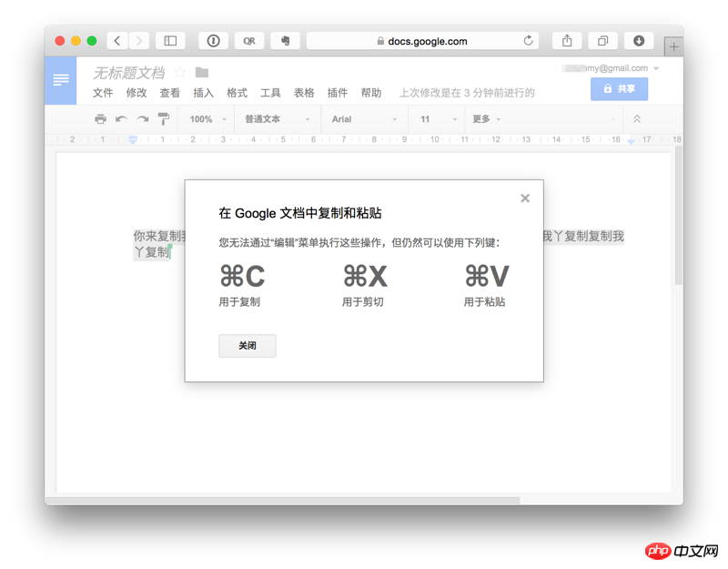Image resolution: width=728 pixels, height=569 pixels.
Task: Undo with the toolbar undo arrow
Action: [121, 119]
